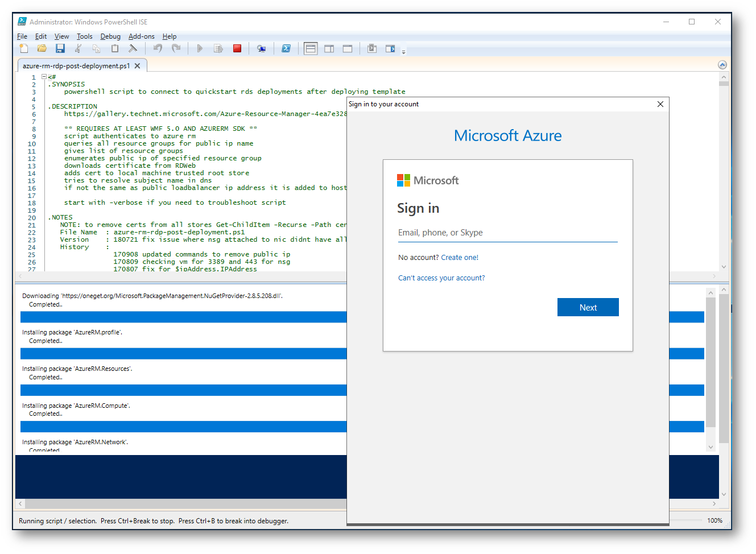This screenshot has height=554, width=756.
Task: Close the Sign in to your account dialog
Action: (x=660, y=104)
